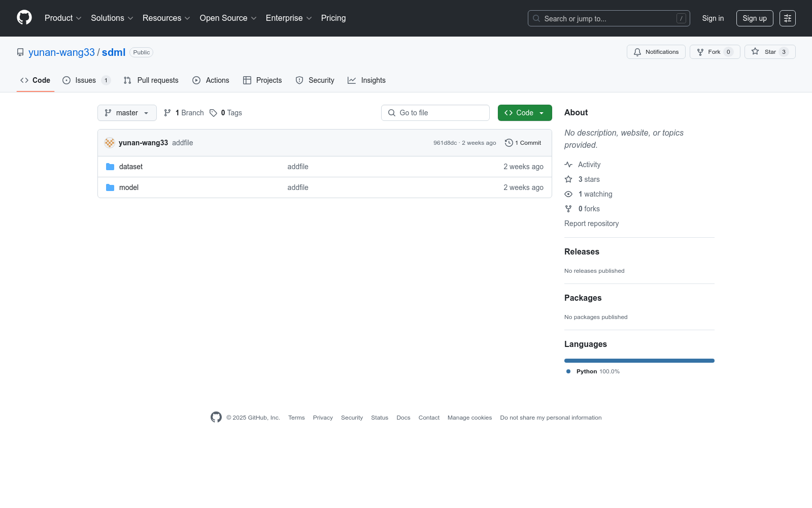Open the dataset folder name
This screenshot has width=812, height=508.
coord(131,167)
